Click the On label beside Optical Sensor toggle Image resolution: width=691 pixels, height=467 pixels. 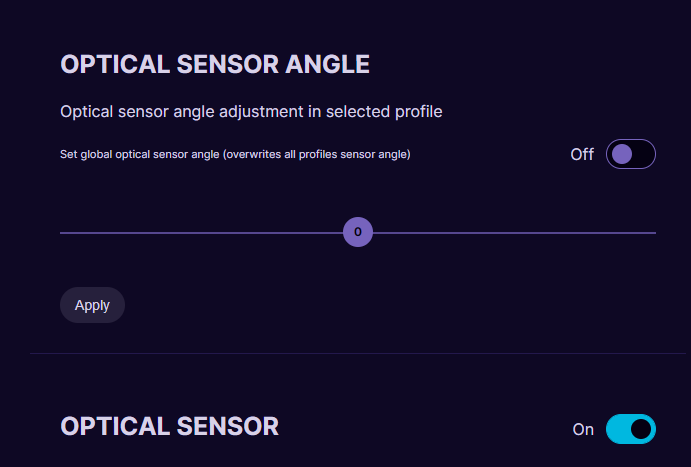tap(583, 429)
